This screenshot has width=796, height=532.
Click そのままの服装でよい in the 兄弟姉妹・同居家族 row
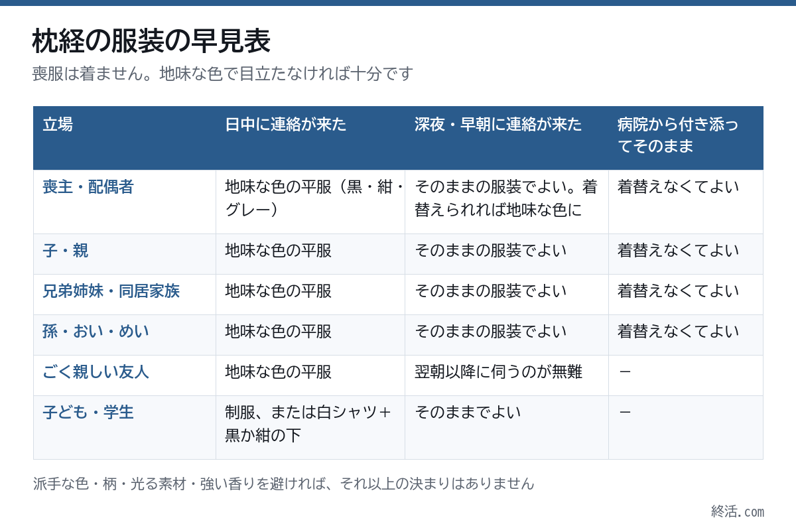pyautogui.click(x=507, y=295)
